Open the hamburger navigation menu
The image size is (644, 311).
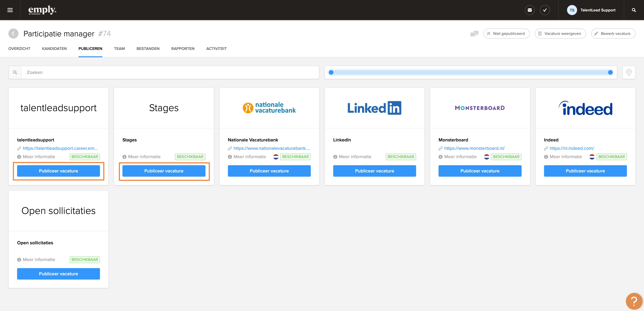click(10, 10)
